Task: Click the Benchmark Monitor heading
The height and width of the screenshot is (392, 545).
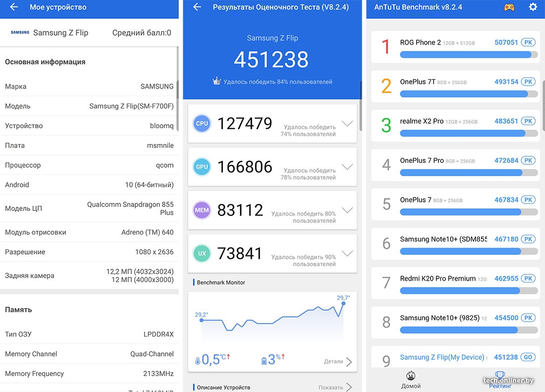Action: click(x=221, y=283)
